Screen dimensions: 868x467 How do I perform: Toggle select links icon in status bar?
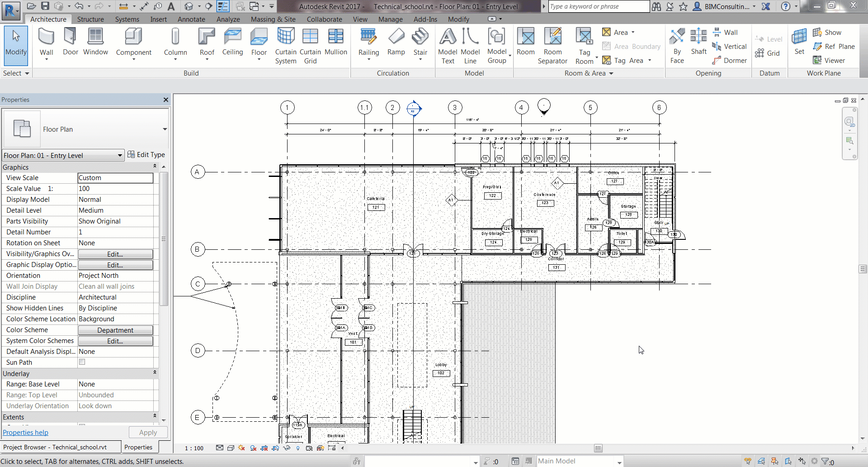point(748,461)
